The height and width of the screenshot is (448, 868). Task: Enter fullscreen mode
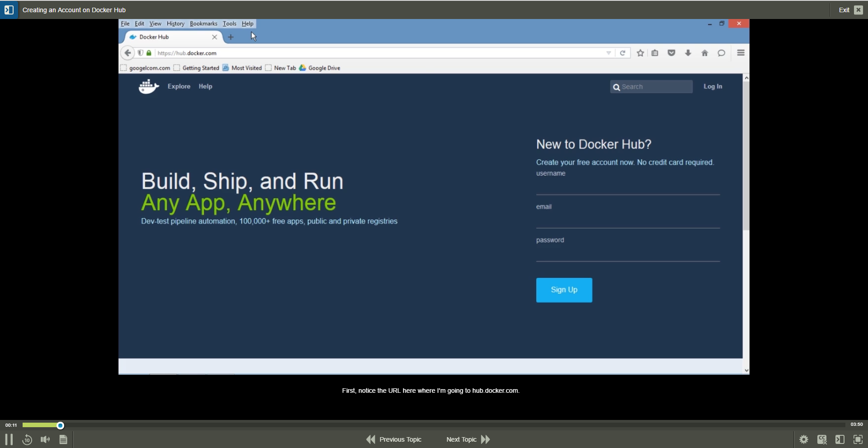coord(858,439)
